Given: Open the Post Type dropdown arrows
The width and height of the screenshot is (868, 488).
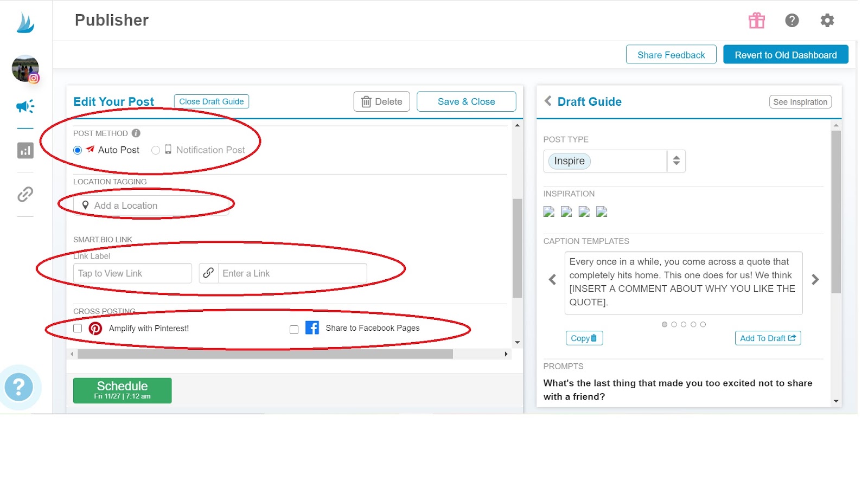Looking at the screenshot, I should click(676, 161).
